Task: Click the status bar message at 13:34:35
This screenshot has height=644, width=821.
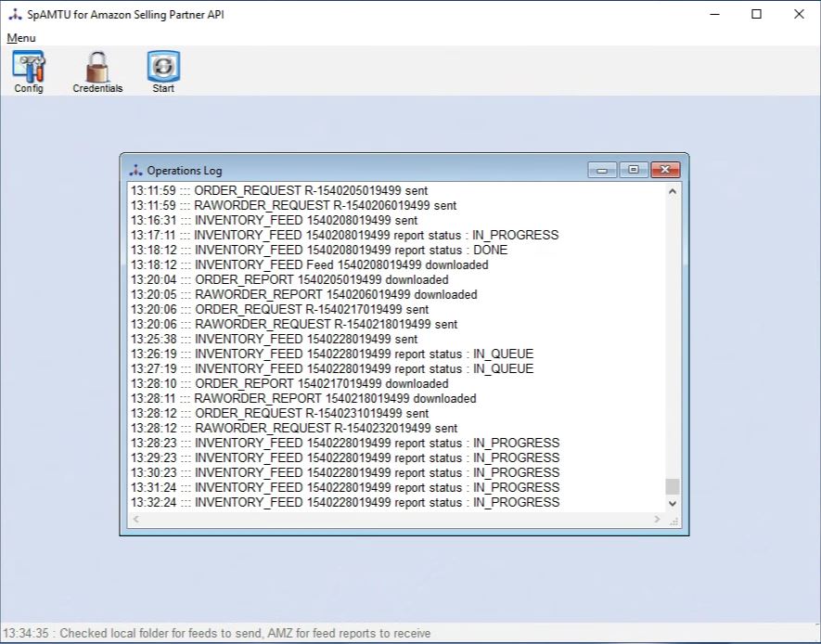Action: pos(217,633)
